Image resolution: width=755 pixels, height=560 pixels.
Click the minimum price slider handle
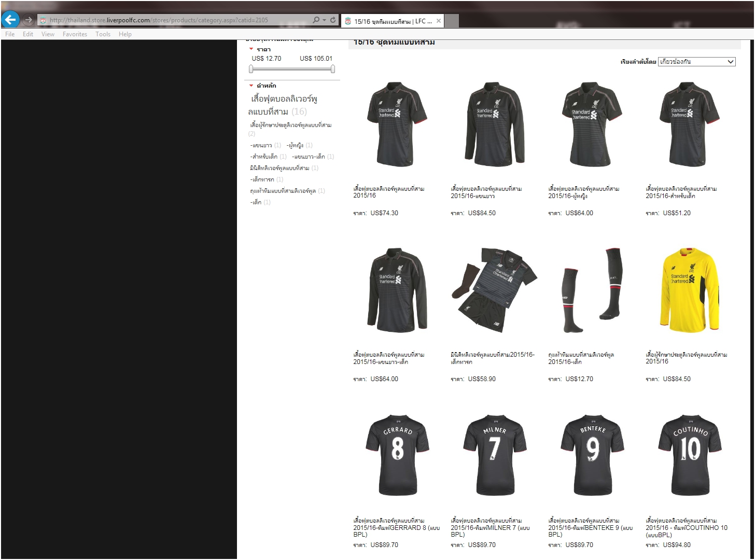pyautogui.click(x=251, y=69)
